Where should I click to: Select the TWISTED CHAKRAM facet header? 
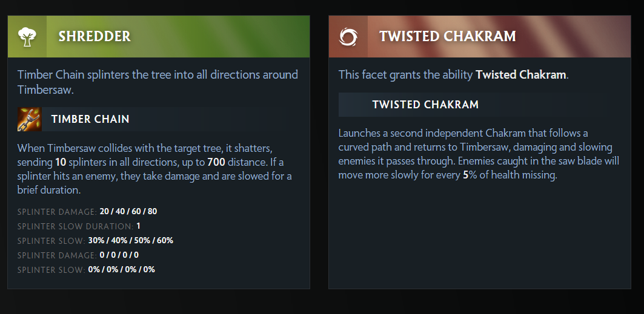[x=480, y=36]
